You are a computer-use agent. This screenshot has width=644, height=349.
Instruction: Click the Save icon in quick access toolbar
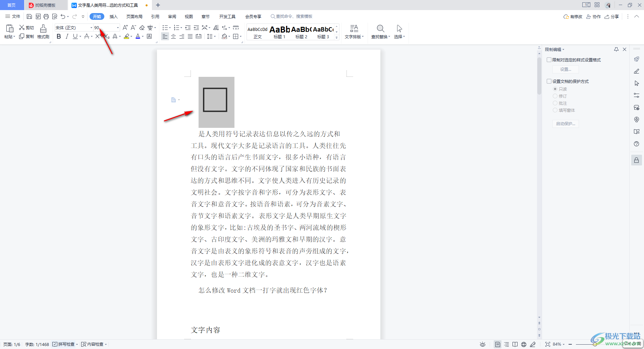tap(29, 16)
